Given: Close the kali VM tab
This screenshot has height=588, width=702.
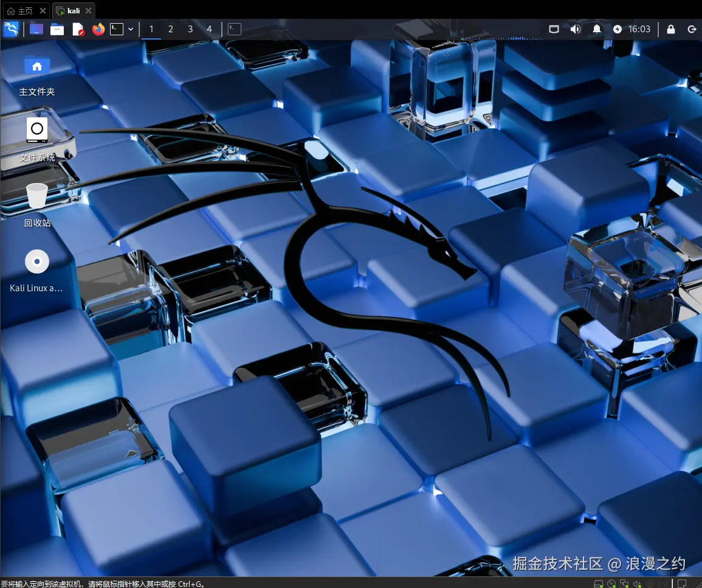Looking at the screenshot, I should [88, 11].
